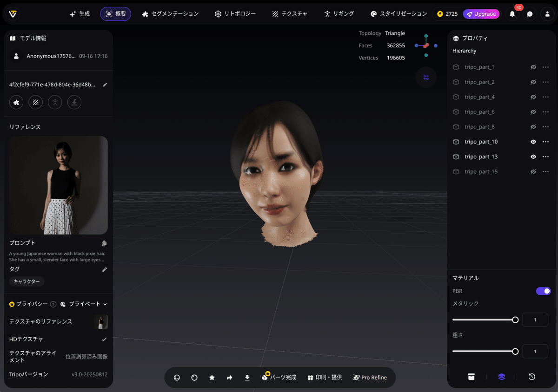Image resolution: width=558 pixels, height=392 pixels.
Task: Adjust the 粗さ slider
Action: (485, 351)
